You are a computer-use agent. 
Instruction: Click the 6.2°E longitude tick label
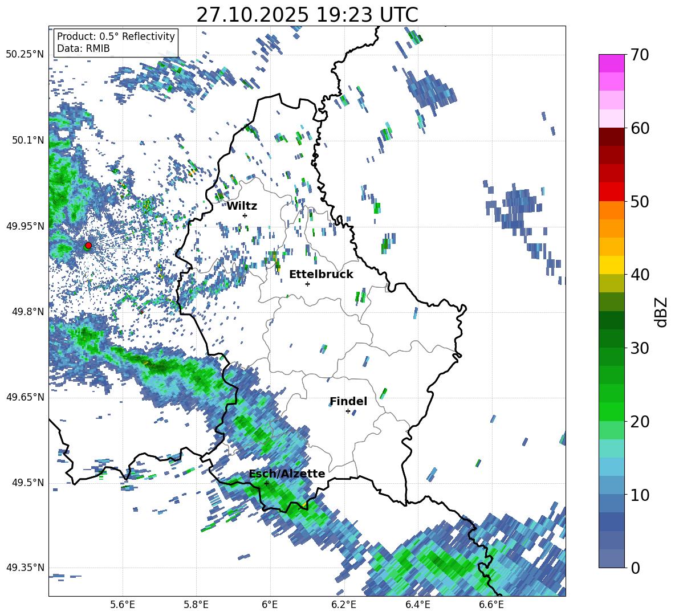tap(344, 605)
